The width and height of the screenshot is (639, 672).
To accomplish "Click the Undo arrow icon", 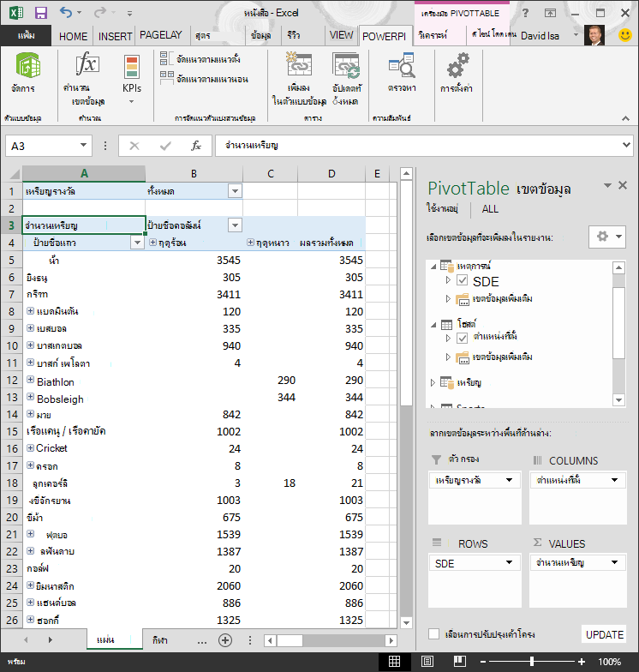I will click(65, 12).
